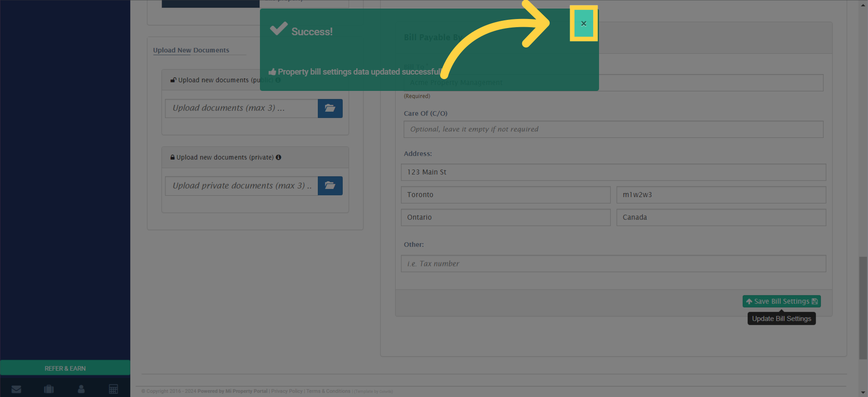
Task: Click the REFER & EARN button
Action: point(65,368)
